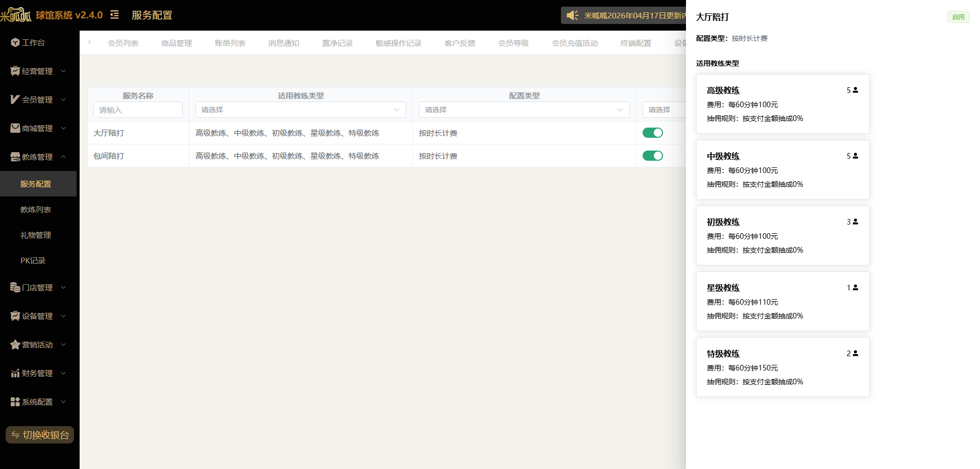Screen dimensions: 980x469
Task: Select the 包间陪打 service name cell
Action: [x=138, y=156]
